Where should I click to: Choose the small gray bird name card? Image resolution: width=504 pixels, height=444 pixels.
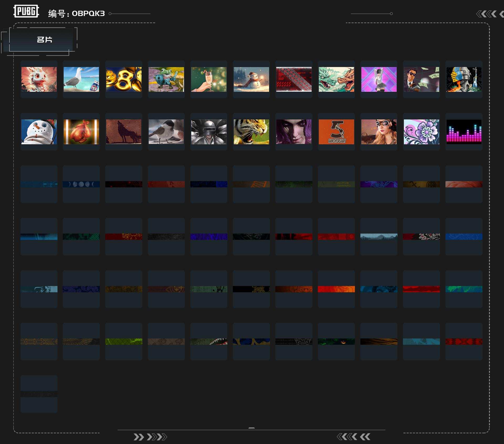click(166, 132)
